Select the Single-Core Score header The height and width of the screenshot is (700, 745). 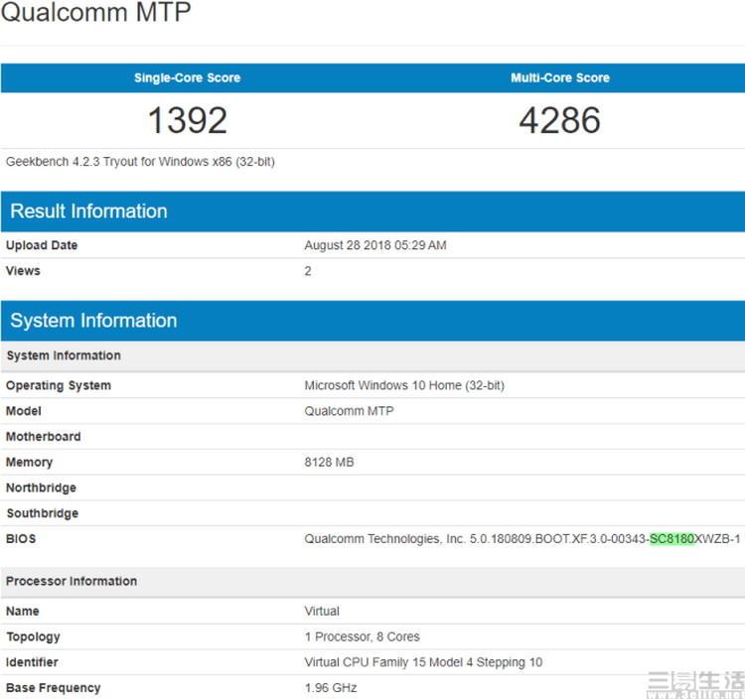click(x=187, y=77)
